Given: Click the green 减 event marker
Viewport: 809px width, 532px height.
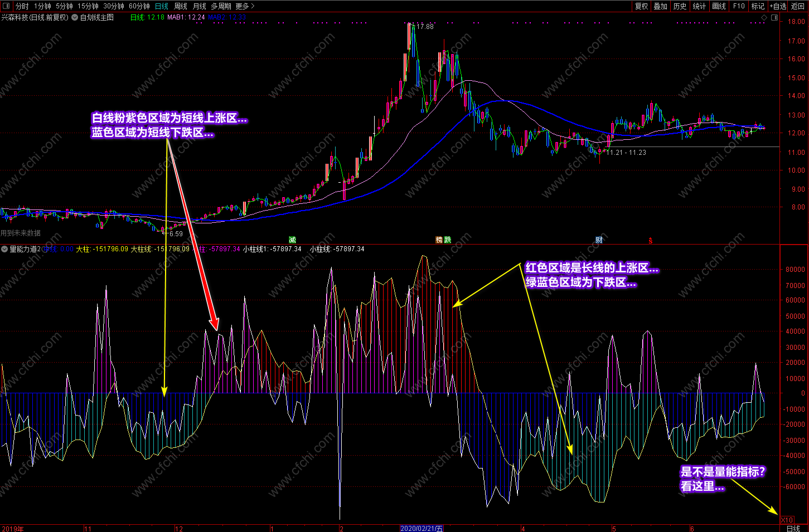Looking at the screenshot, I should [x=292, y=240].
